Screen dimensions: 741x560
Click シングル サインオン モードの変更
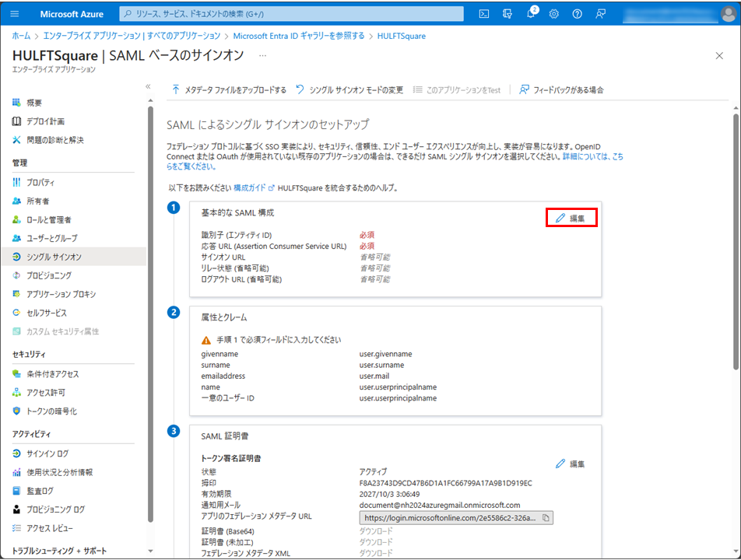[349, 90]
